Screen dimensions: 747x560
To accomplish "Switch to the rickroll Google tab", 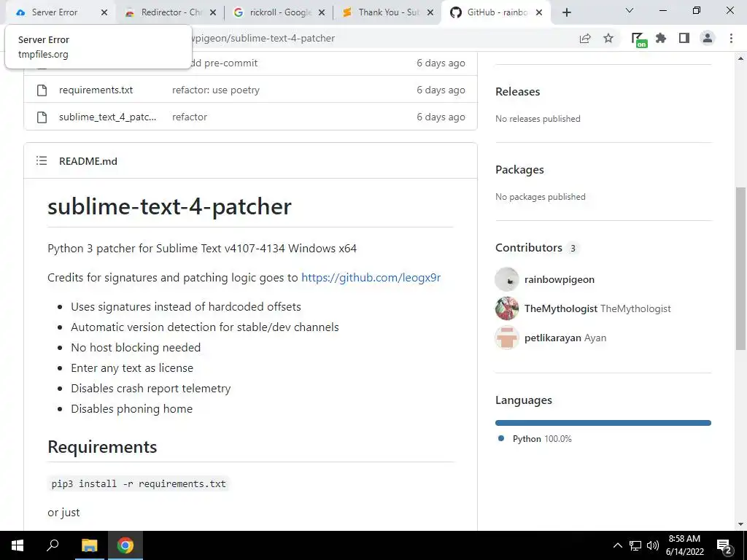I will click(279, 12).
